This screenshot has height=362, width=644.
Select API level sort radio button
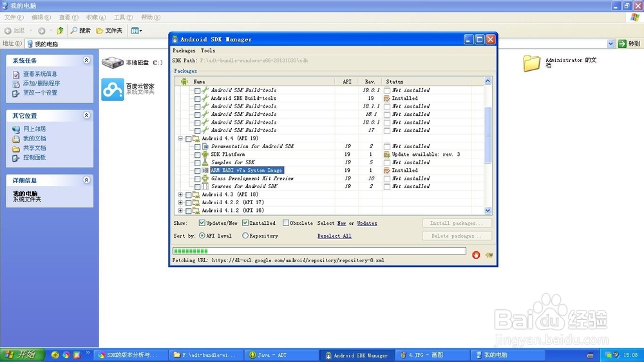[x=202, y=236]
